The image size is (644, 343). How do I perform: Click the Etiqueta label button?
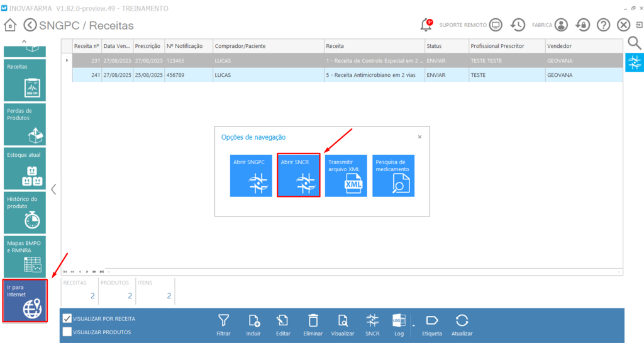[432, 325]
